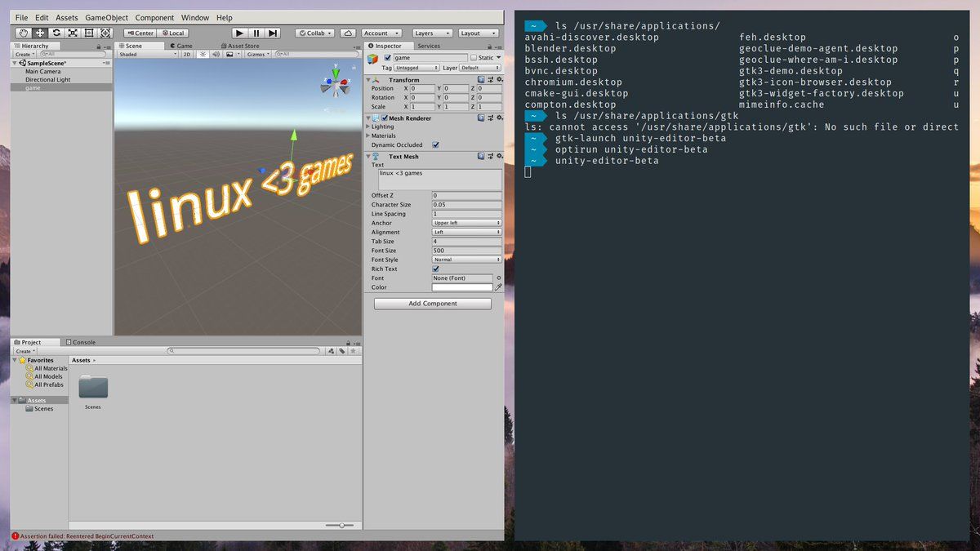
Task: Uncheck Dynamic Occluded
Action: [x=435, y=145]
